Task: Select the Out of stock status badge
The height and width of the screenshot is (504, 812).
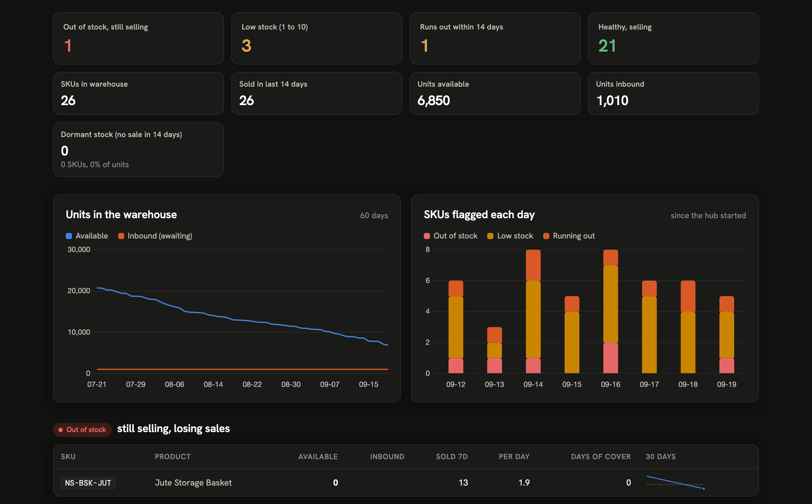Action: [82, 430]
